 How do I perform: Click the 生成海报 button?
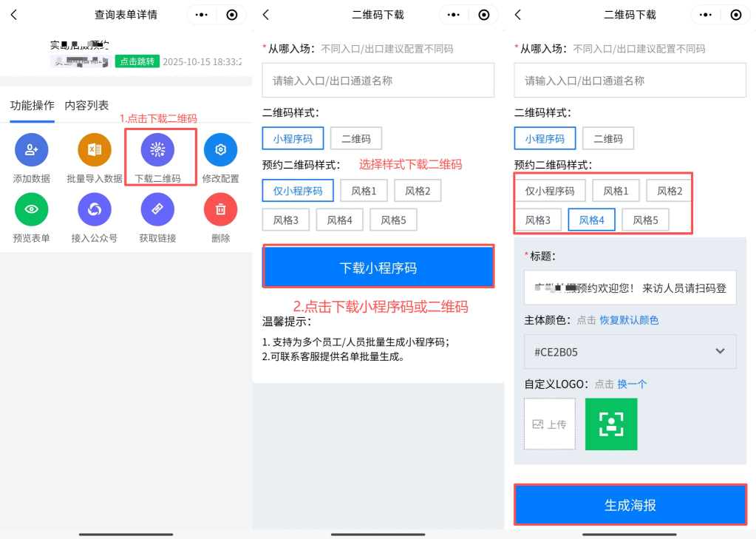630,506
